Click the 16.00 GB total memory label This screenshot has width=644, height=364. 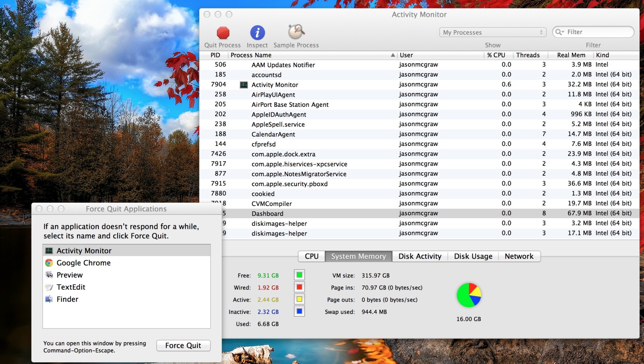469,319
